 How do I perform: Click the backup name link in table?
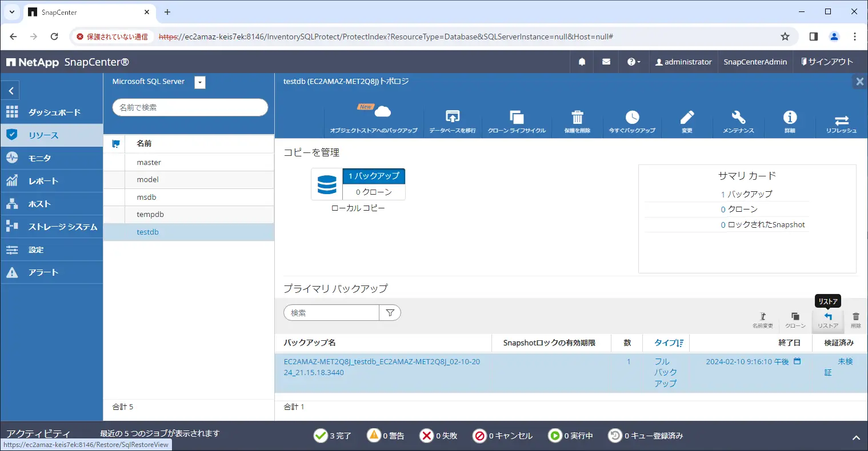tap(382, 367)
